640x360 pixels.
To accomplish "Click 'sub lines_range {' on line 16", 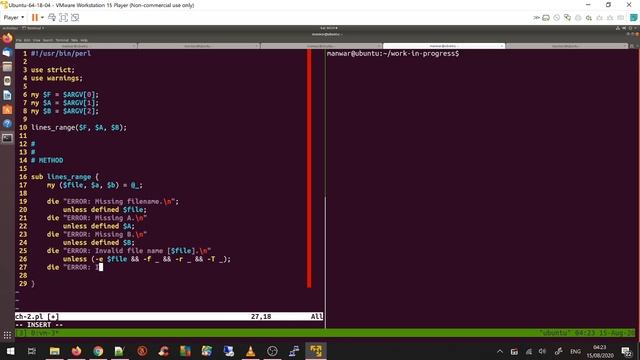I will 65,177.
